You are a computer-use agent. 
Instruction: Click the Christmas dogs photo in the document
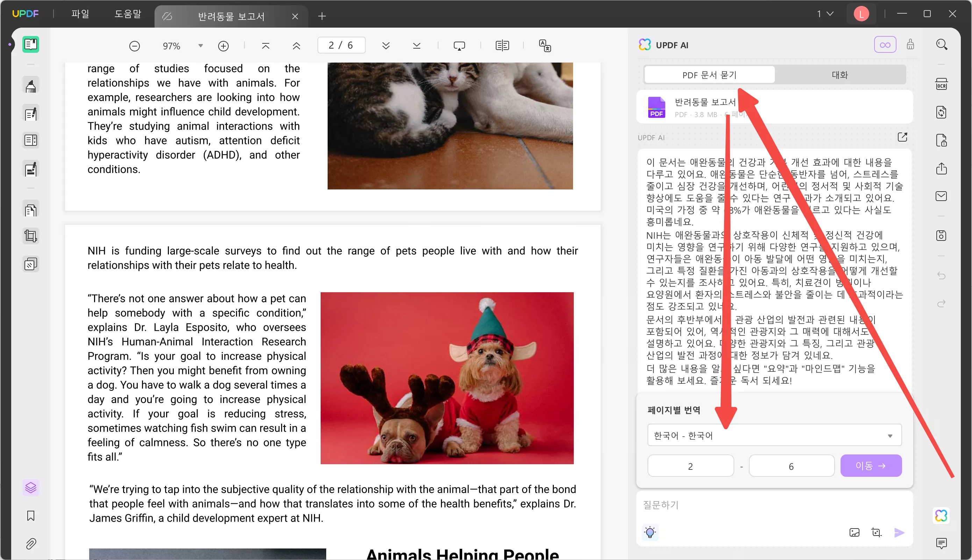[x=447, y=378]
